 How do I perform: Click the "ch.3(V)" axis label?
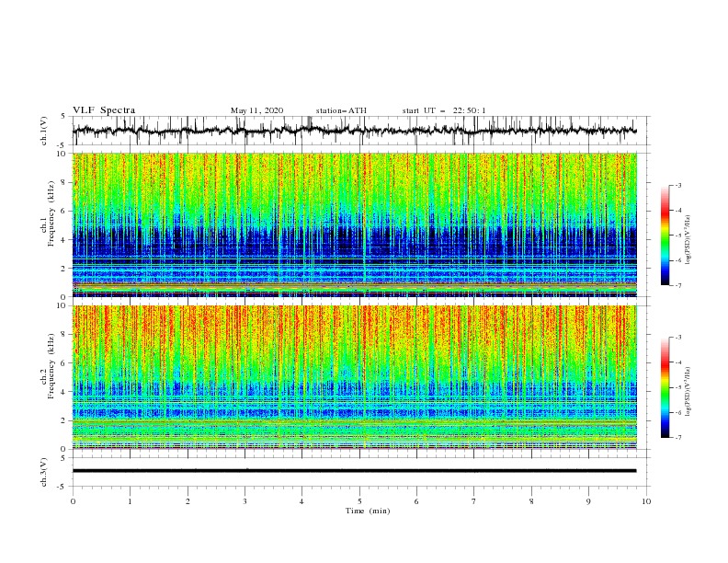point(44,472)
